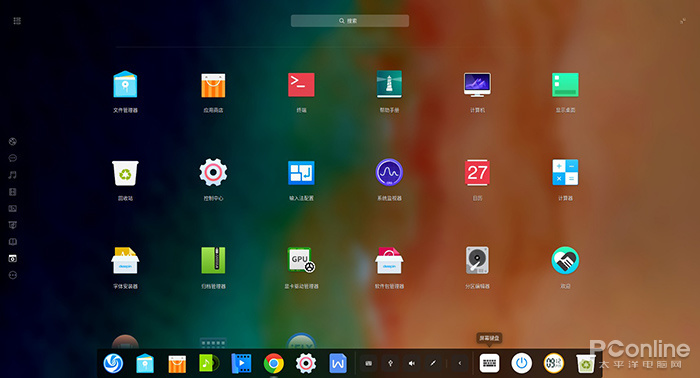
Task: Launch Control Center gear icon in grid
Action: (x=213, y=172)
